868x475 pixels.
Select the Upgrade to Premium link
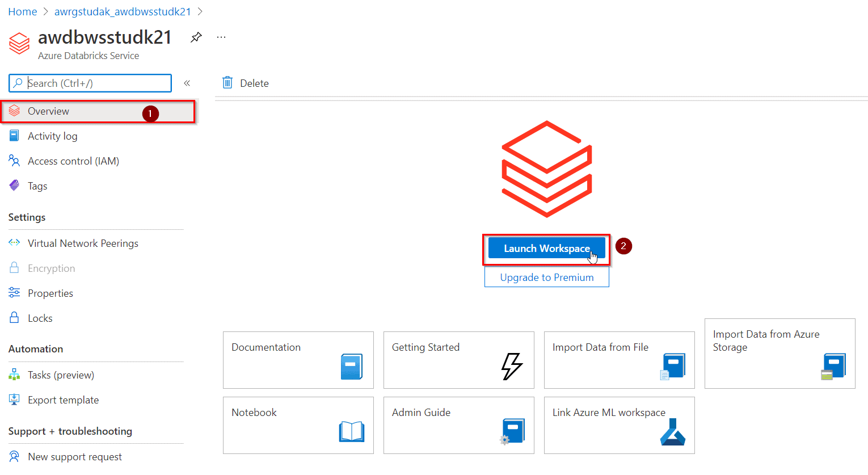pos(546,277)
